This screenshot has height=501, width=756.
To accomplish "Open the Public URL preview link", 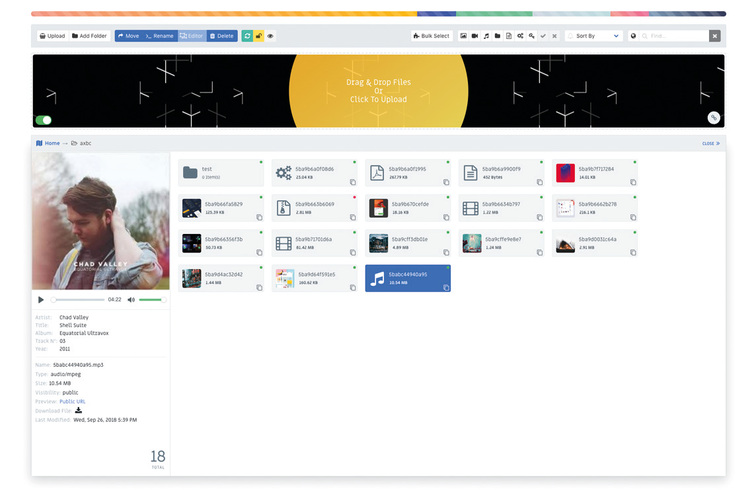I will 72,402.
